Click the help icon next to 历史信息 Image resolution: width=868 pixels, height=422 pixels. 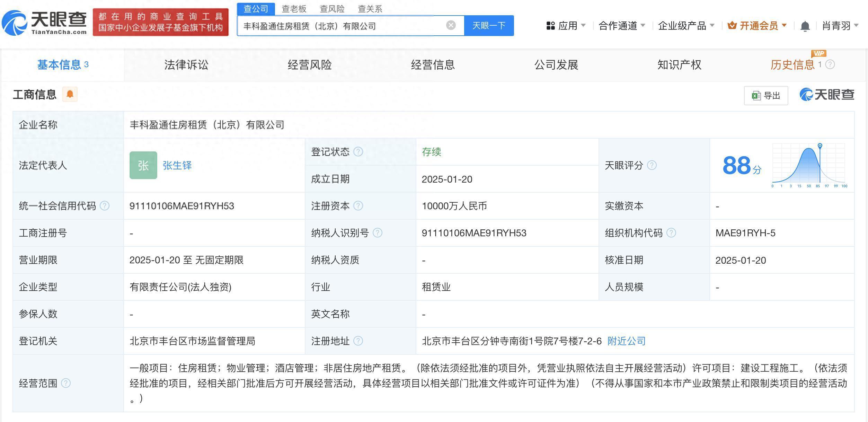(830, 64)
